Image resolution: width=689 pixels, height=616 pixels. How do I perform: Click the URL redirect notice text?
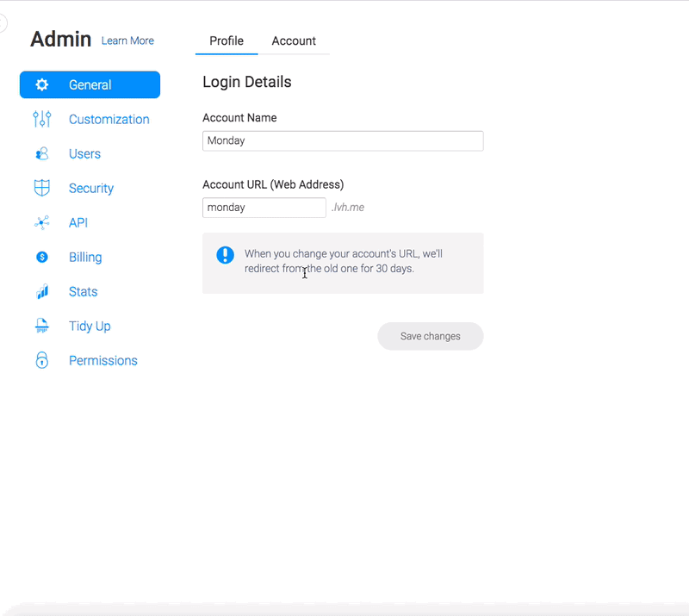click(x=343, y=261)
